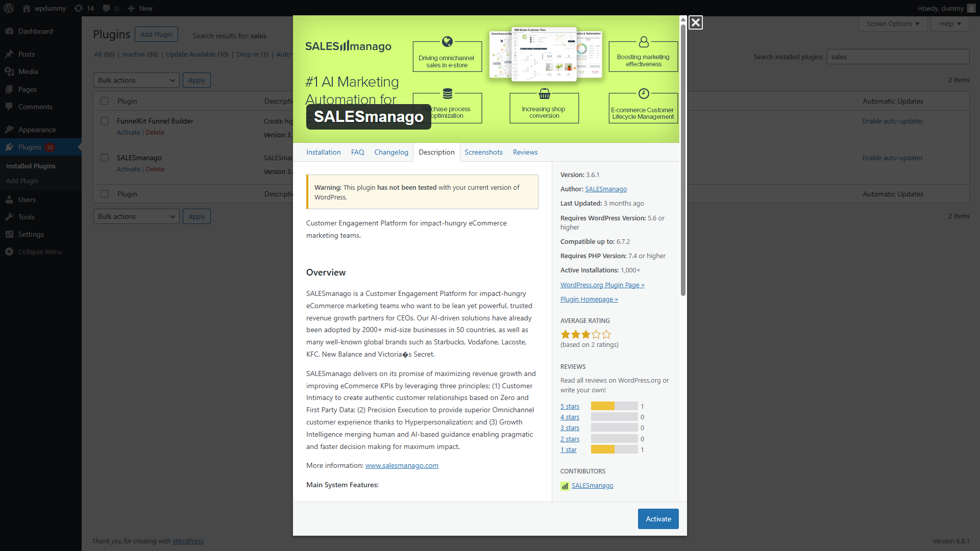Open the updates icon showing 14
This screenshot has height=551, width=980.
[x=78, y=8]
